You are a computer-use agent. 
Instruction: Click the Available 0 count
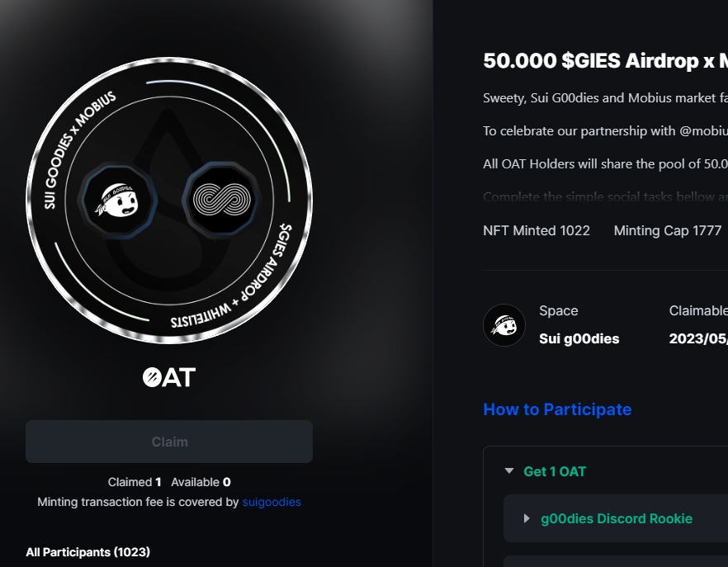(x=201, y=482)
